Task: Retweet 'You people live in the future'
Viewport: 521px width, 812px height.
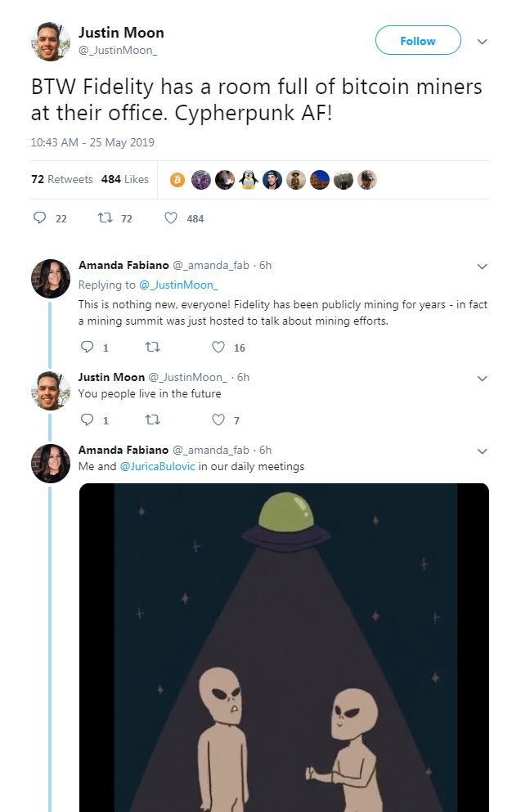Action: (151, 420)
